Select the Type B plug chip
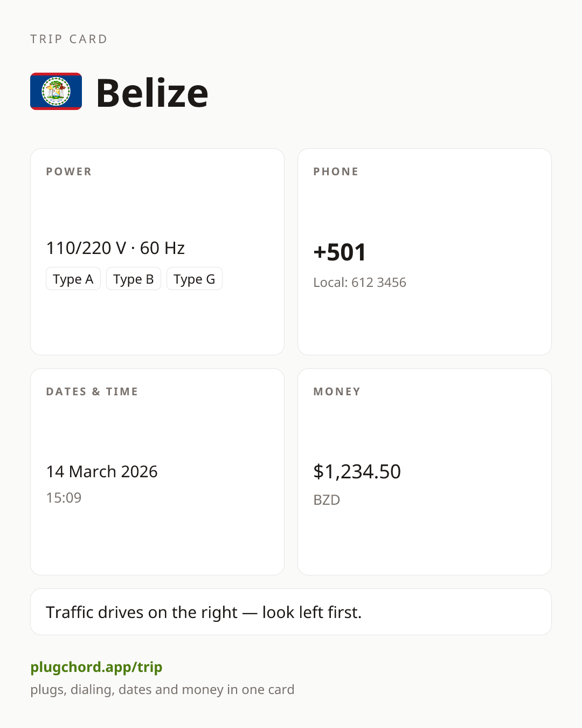This screenshot has height=728, width=582. click(134, 279)
